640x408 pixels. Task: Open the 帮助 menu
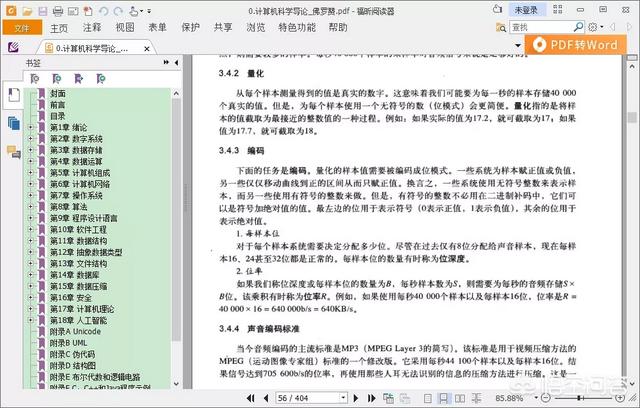(x=338, y=27)
